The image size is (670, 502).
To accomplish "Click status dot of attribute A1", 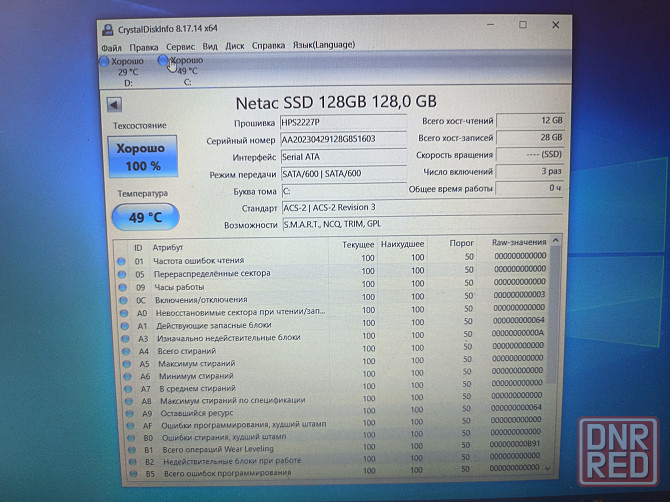I will (x=125, y=326).
